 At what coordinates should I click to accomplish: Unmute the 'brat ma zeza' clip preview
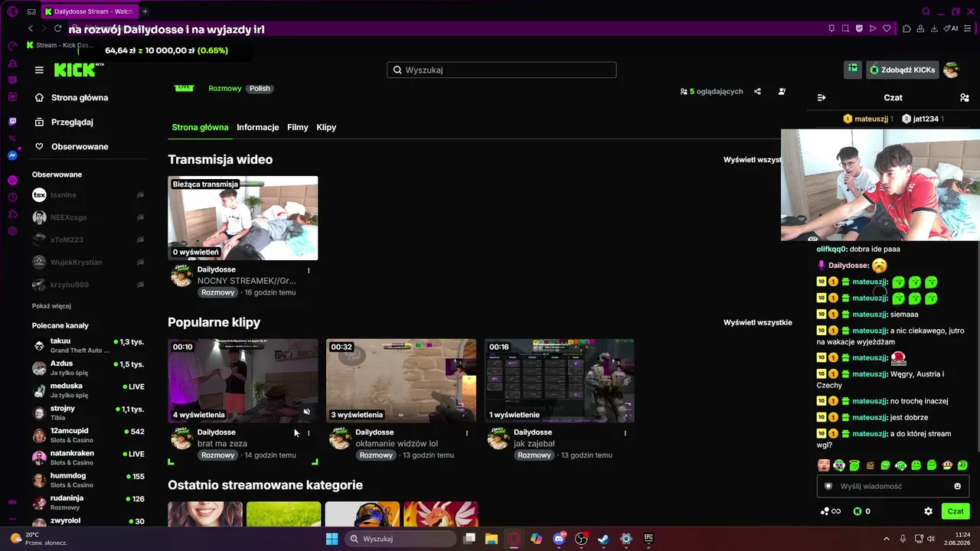click(306, 412)
